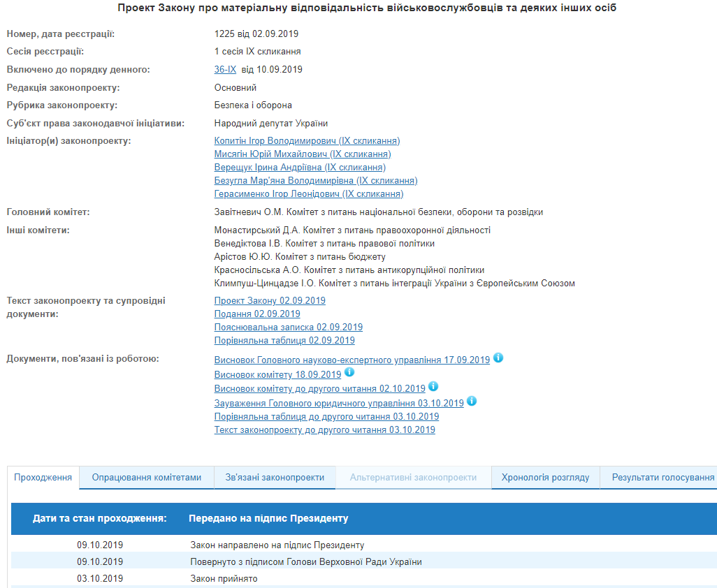Click Безугла Мар'яна Володимирівна link
The image size is (717, 588).
coord(316,181)
